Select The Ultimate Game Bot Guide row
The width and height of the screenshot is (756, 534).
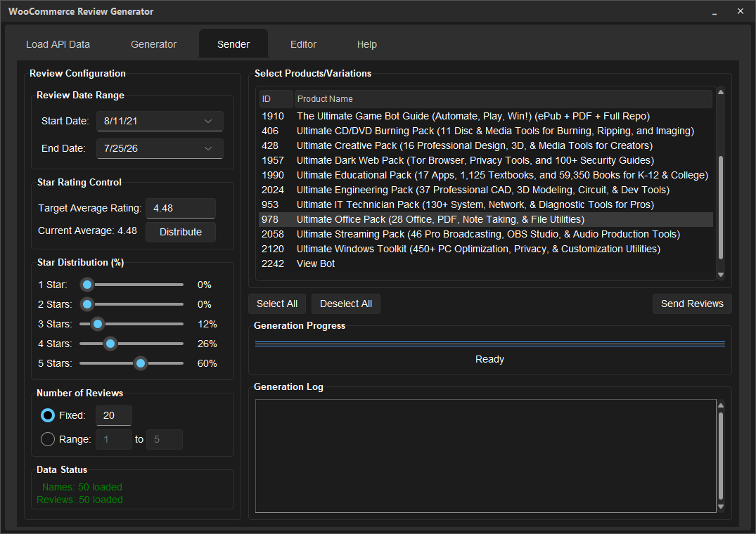coord(486,116)
